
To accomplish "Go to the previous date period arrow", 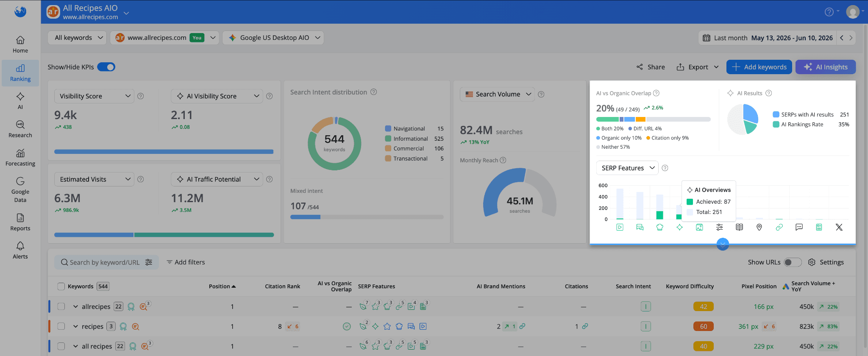I will tap(842, 38).
